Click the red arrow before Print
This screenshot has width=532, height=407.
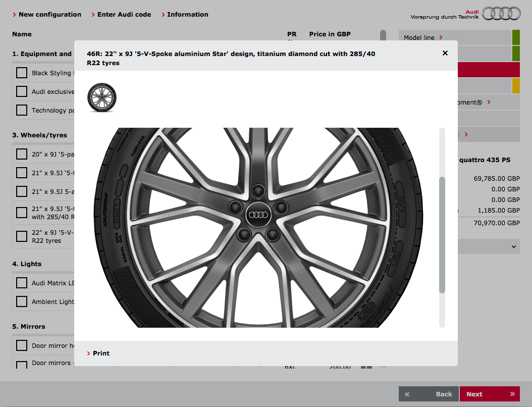[x=89, y=353]
